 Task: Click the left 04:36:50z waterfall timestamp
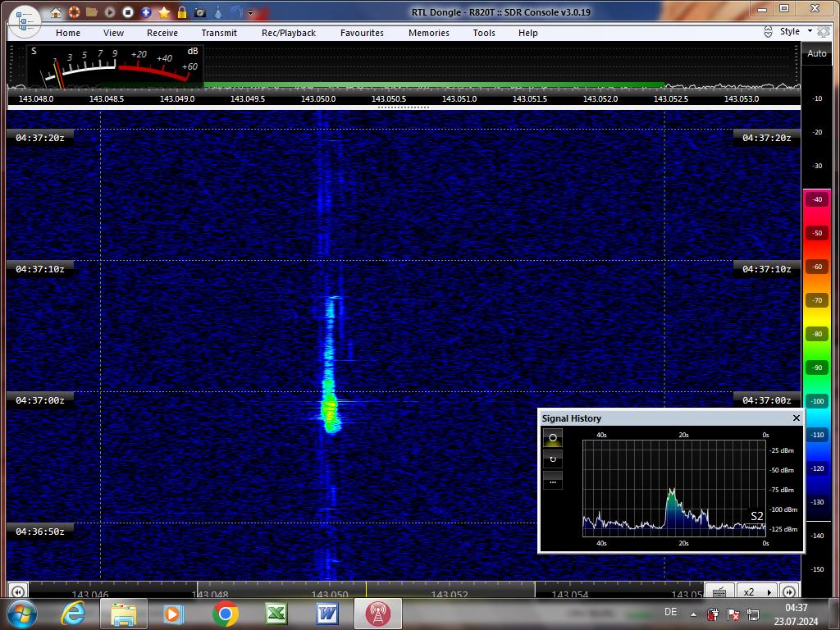coord(39,532)
